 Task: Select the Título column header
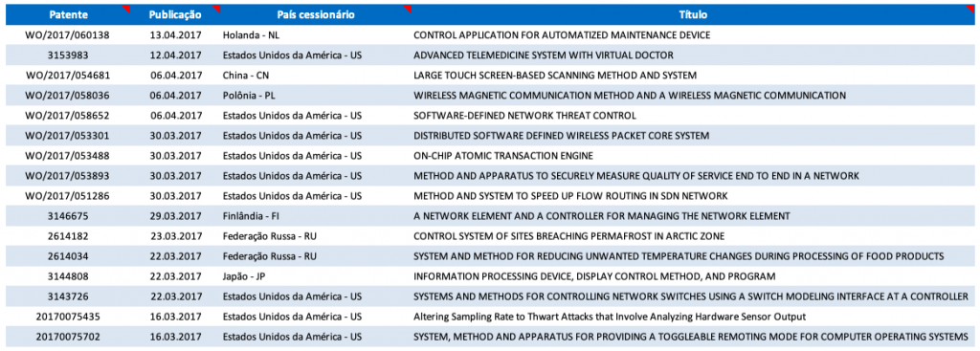[x=693, y=14]
